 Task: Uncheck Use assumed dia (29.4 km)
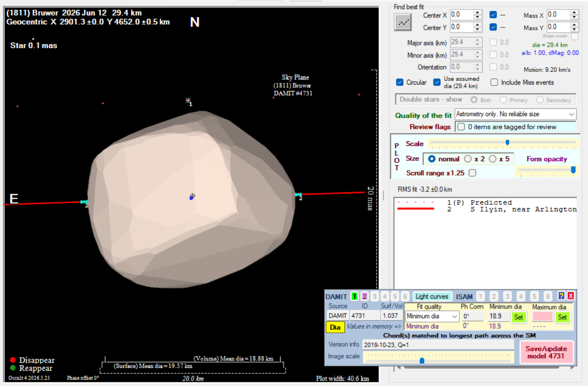tap(436, 82)
